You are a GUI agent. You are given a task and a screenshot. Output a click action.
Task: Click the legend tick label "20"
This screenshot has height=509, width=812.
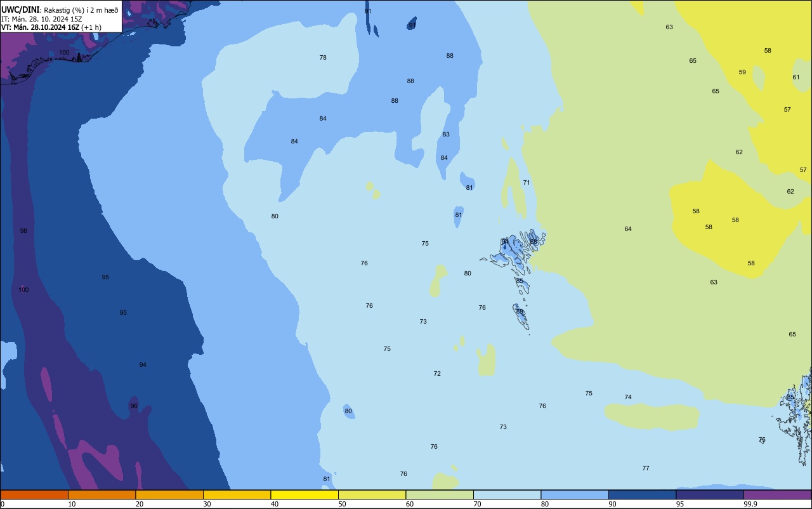(x=140, y=504)
